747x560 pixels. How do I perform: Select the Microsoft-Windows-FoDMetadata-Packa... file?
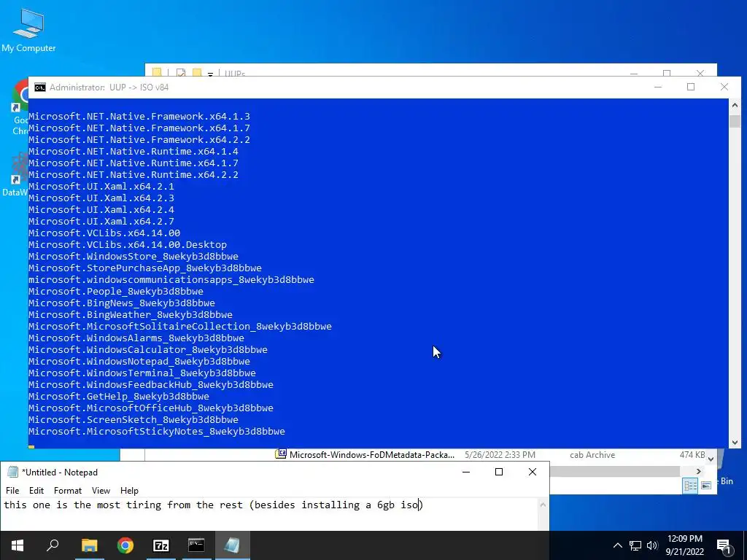tap(371, 455)
